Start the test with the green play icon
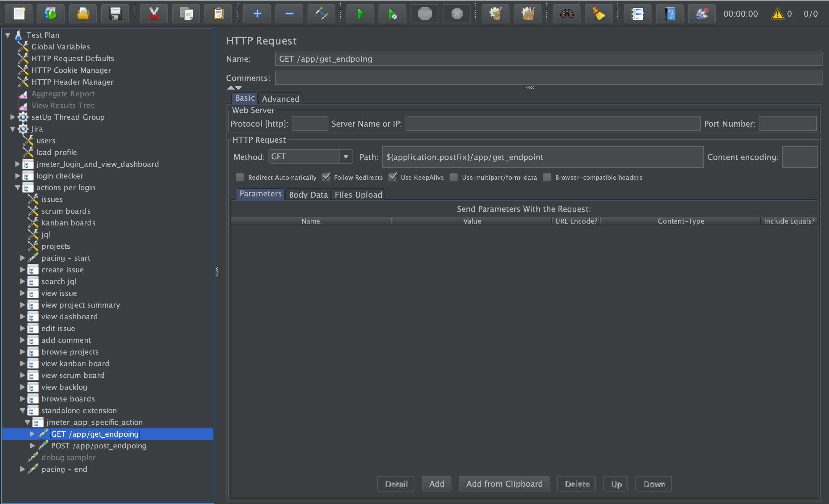829x504 pixels. [x=360, y=14]
